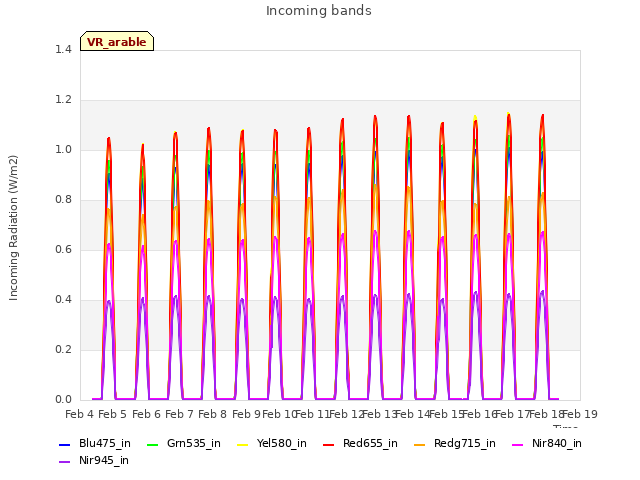Click the Incoming bands chart title

point(318,11)
